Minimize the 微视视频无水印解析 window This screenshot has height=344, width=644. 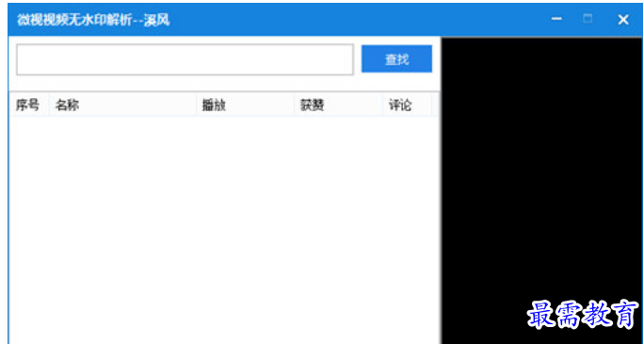pyautogui.click(x=556, y=19)
